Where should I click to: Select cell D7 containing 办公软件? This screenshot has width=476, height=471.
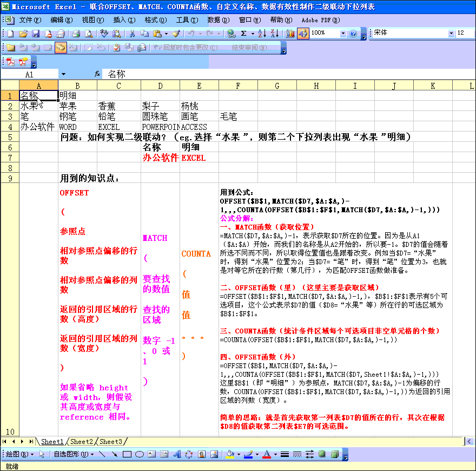click(x=160, y=158)
